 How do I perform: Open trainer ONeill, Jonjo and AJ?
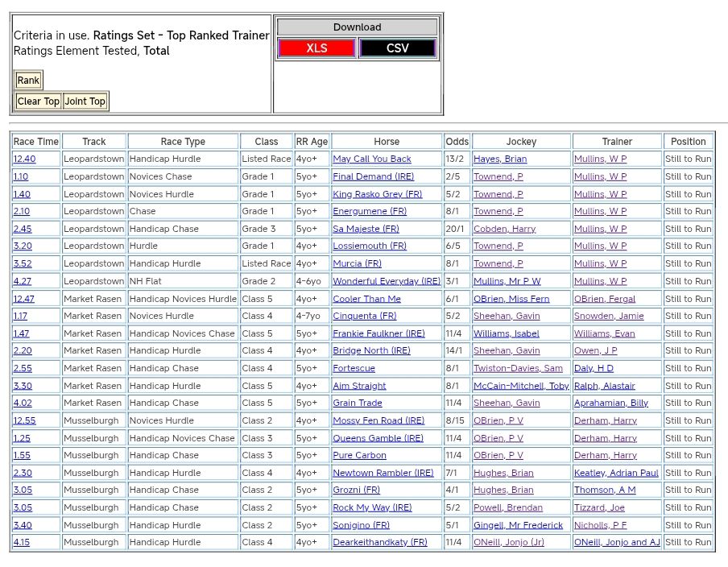[x=617, y=543]
